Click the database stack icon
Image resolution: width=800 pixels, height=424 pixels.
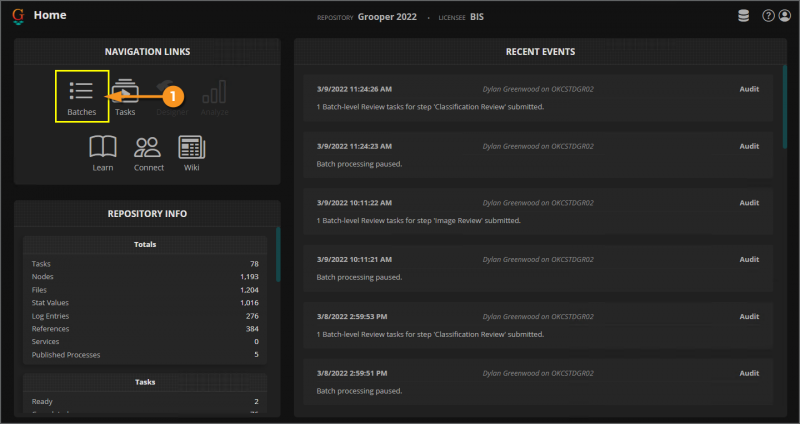click(x=743, y=16)
